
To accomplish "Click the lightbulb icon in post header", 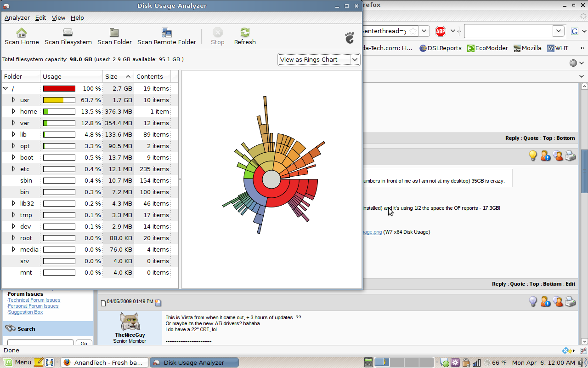I will (533, 156).
